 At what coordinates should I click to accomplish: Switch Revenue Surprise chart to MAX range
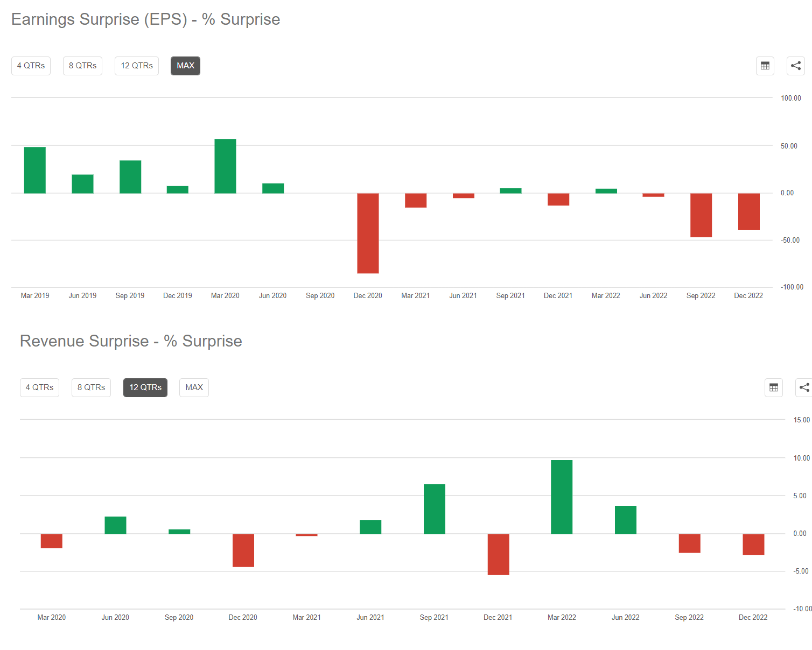[x=194, y=387]
